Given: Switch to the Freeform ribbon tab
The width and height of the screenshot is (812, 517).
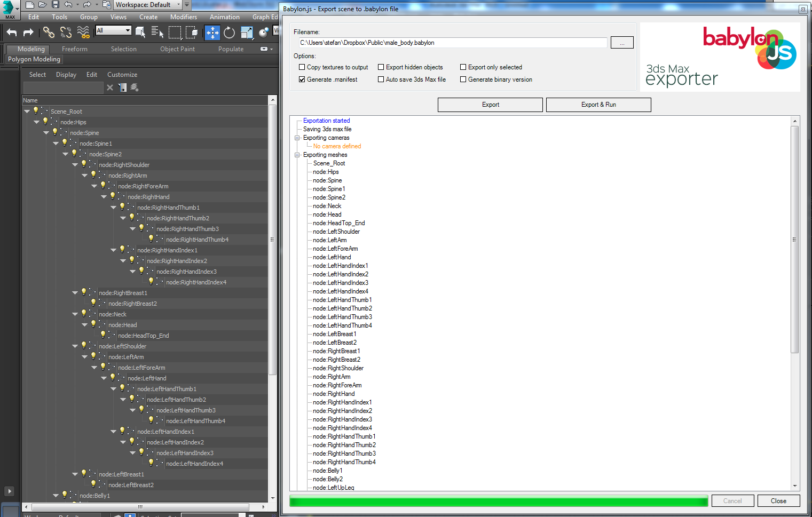Looking at the screenshot, I should click(x=74, y=49).
